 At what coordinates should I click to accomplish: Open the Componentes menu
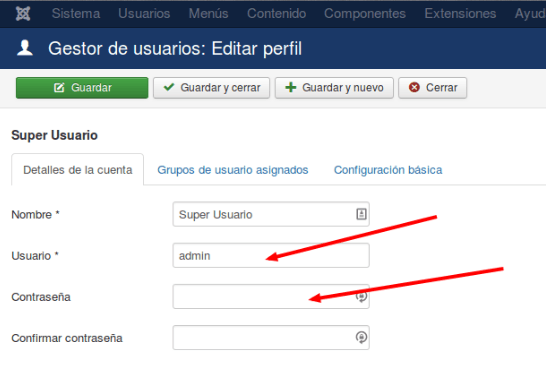(365, 14)
